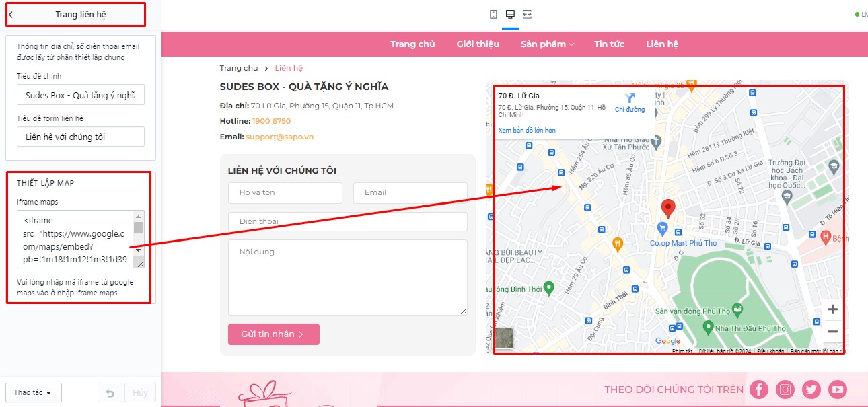Click the map zoom in plus button
This screenshot has height=407, width=868.
[x=833, y=309]
